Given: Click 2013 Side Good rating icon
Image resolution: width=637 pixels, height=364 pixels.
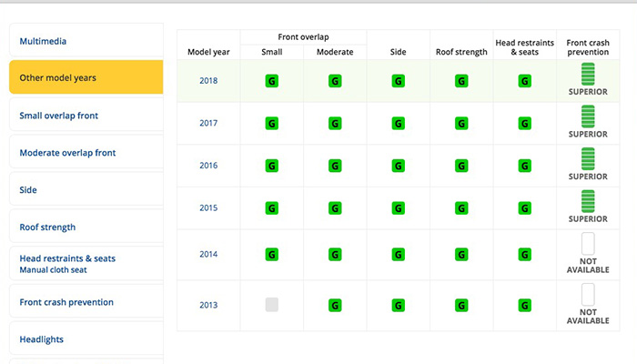Looking at the screenshot, I should [399, 305].
